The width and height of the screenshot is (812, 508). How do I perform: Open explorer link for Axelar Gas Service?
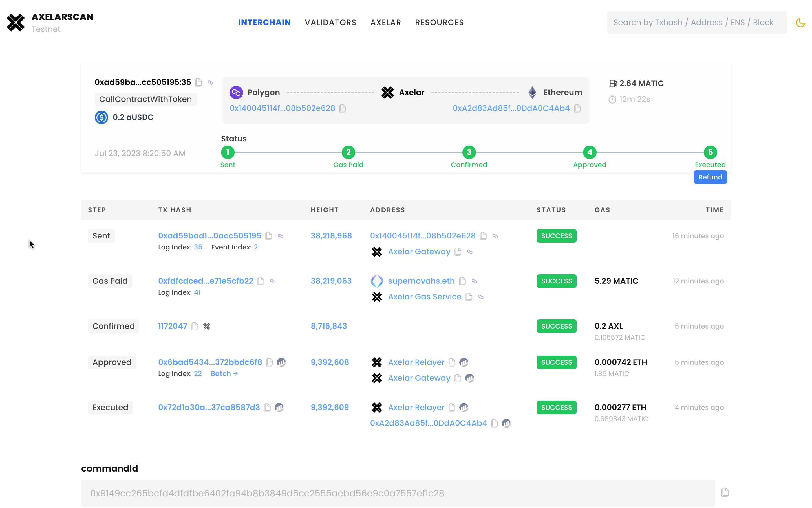pos(481,297)
